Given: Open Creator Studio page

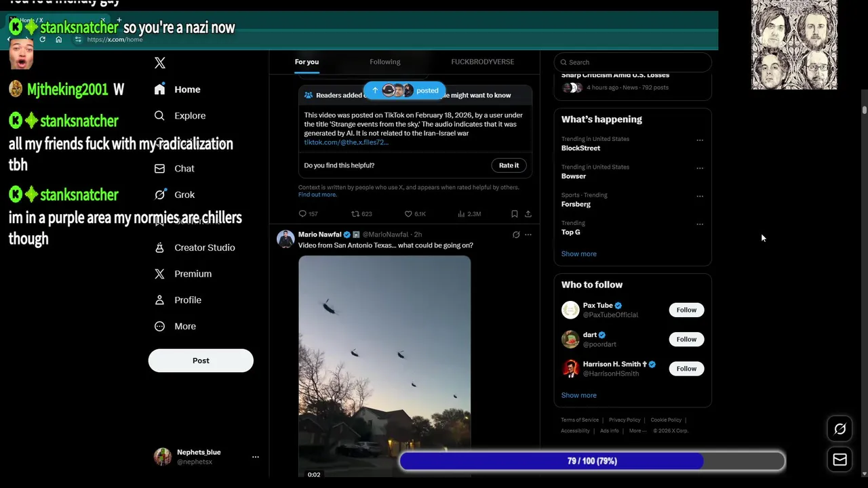Looking at the screenshot, I should 195,247.
